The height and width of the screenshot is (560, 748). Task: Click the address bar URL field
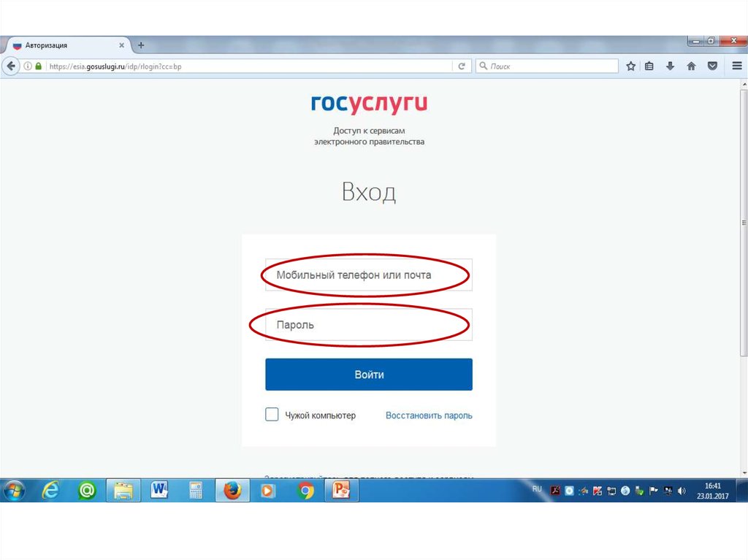(248, 66)
